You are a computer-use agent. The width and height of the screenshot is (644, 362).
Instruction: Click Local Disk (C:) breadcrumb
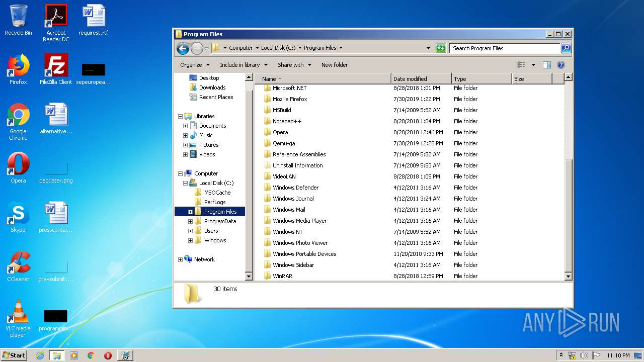pos(278,48)
